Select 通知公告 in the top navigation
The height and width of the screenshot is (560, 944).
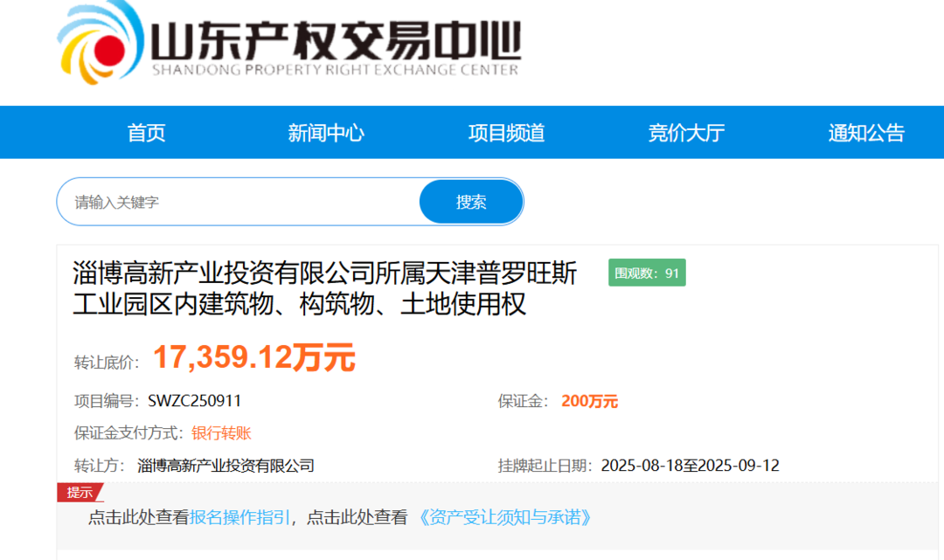866,133
